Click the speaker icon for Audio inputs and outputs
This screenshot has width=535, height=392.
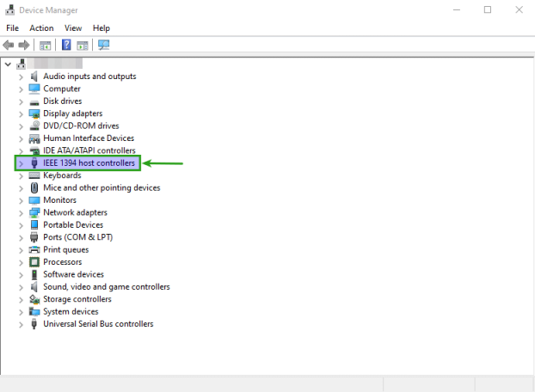(34, 77)
